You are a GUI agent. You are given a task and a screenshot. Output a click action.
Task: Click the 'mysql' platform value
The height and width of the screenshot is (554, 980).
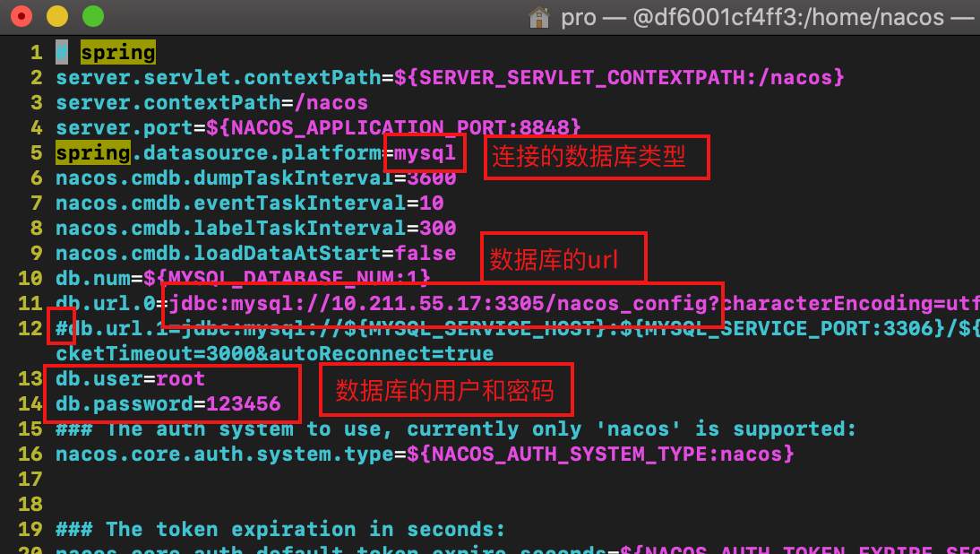[425, 153]
